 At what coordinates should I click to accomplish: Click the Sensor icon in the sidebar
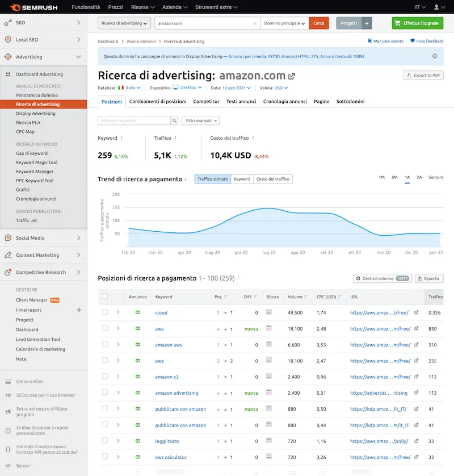pyautogui.click(x=8, y=465)
